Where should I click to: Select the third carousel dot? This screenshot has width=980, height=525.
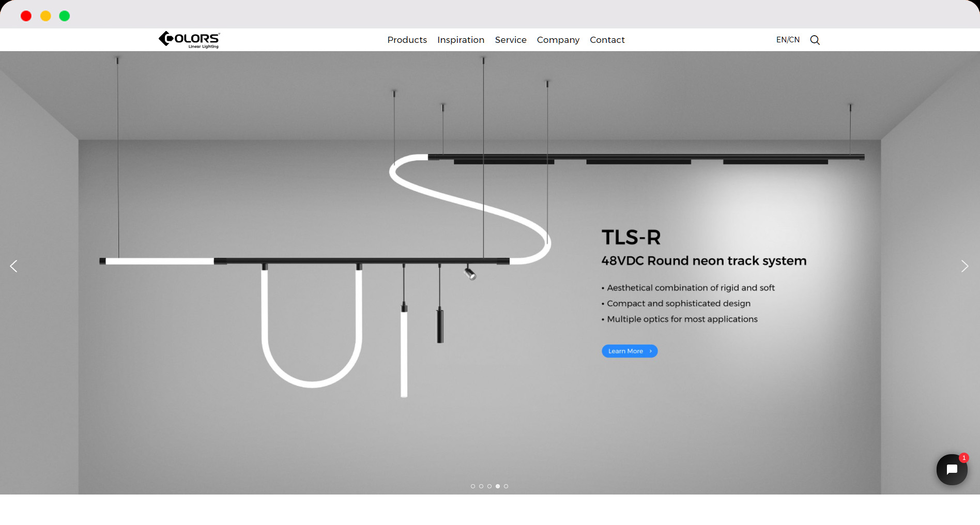point(489,486)
